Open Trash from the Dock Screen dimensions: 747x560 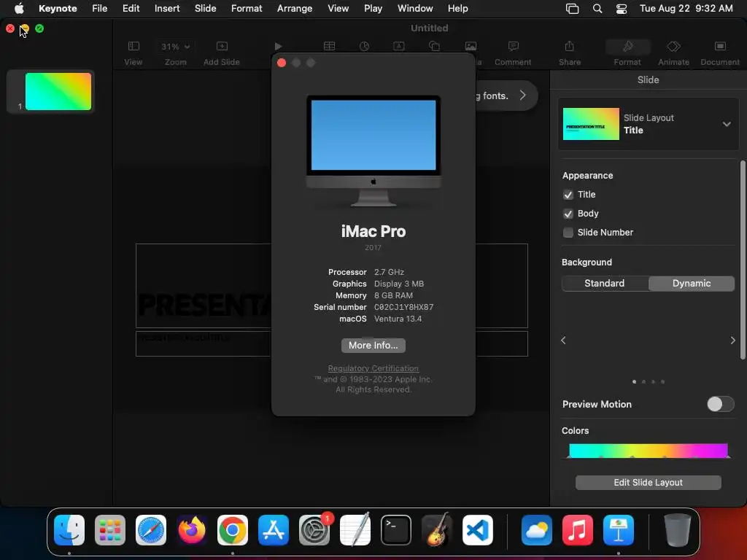pyautogui.click(x=677, y=530)
